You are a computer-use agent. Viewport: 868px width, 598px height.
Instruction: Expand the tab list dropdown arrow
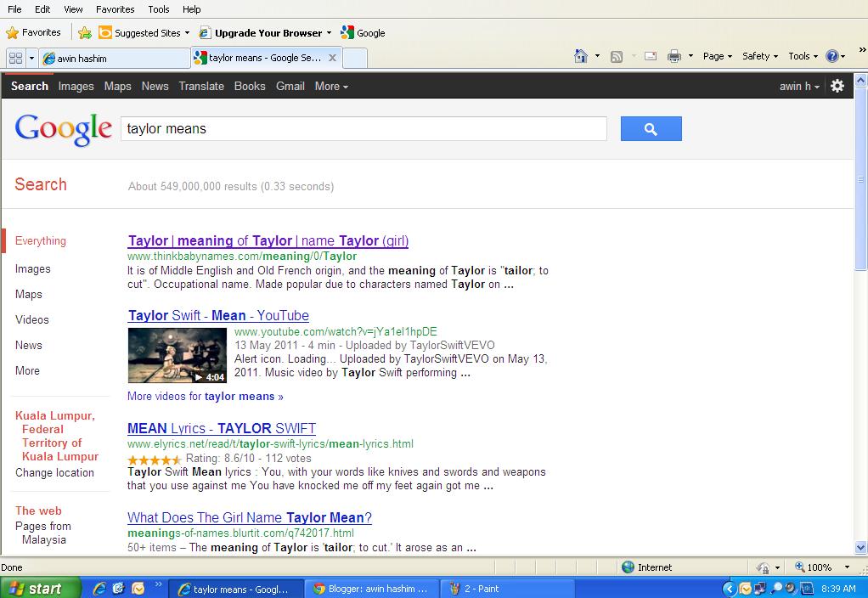pos(31,58)
